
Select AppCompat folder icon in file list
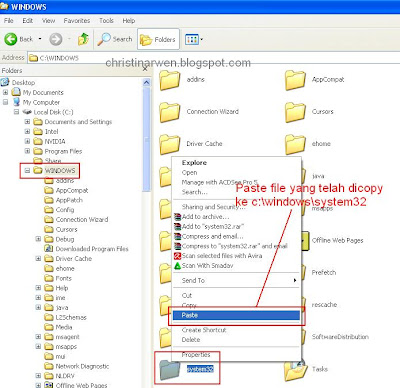point(295,80)
